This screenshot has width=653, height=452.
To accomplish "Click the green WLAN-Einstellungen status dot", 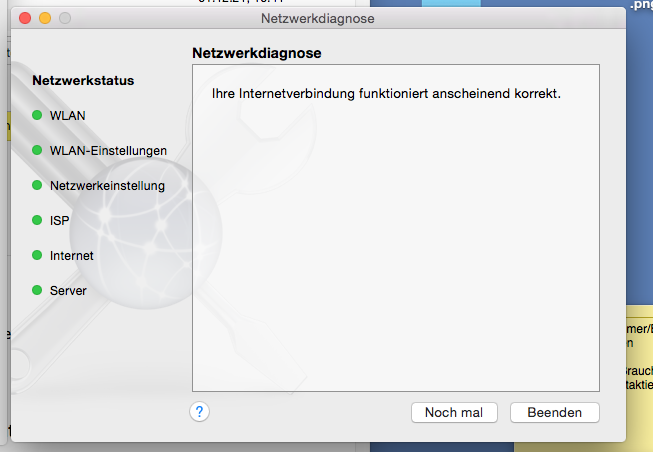I will point(37,150).
